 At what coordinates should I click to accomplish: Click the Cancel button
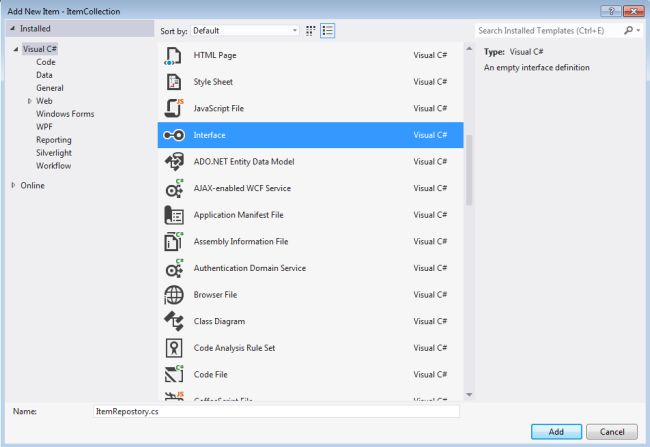pos(612,432)
